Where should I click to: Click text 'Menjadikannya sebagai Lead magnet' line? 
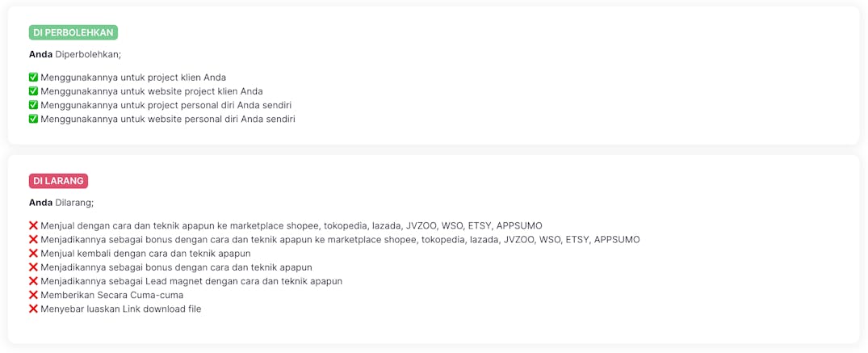click(191, 281)
